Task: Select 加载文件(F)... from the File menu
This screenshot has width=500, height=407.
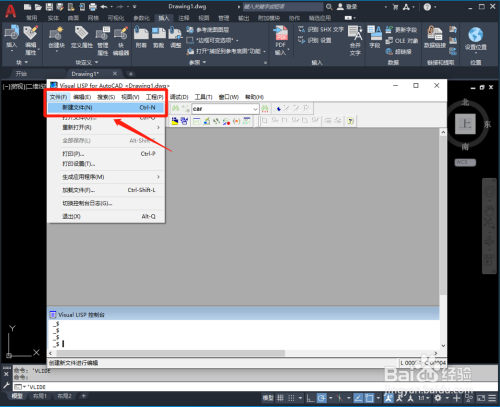Action: [x=106, y=190]
